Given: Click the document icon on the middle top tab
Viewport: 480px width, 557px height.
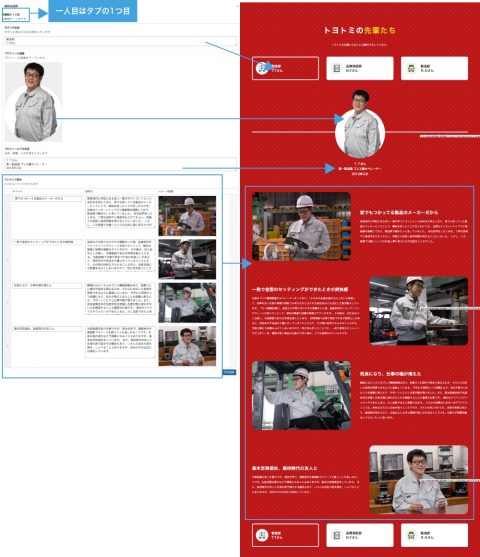Looking at the screenshot, I should tap(337, 68).
